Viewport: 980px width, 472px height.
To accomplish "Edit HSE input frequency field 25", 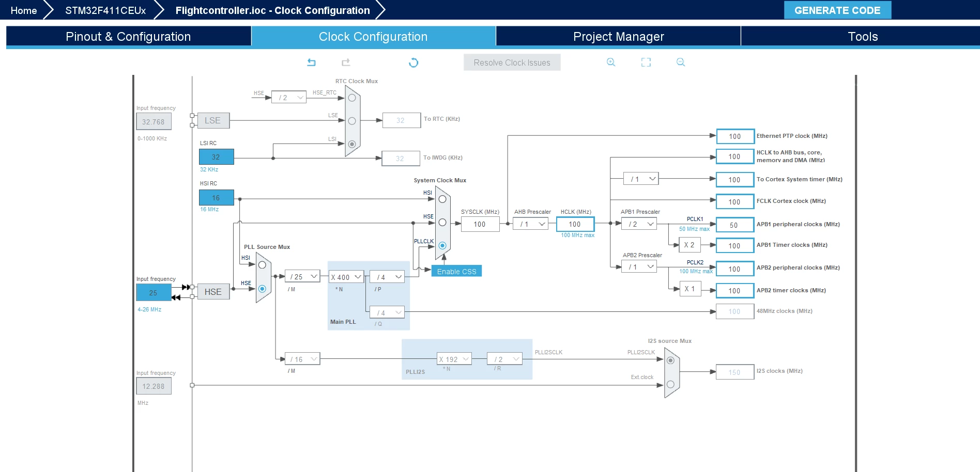I will pos(154,292).
